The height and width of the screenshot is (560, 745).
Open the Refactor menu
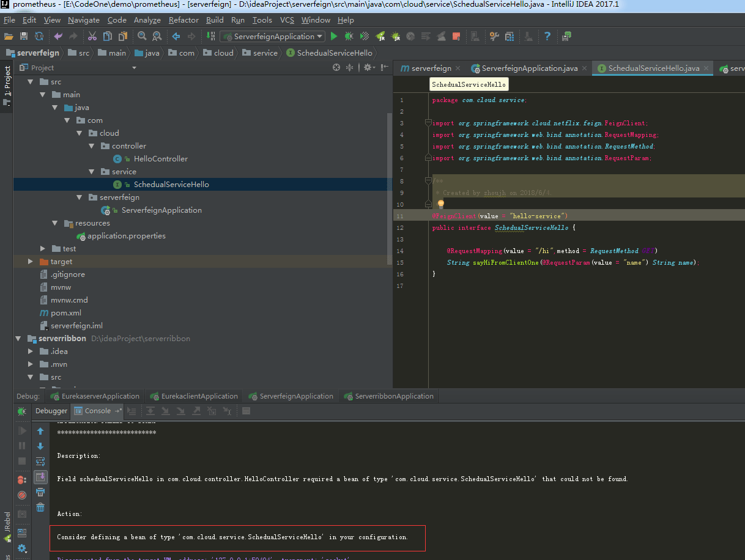pyautogui.click(x=183, y=20)
